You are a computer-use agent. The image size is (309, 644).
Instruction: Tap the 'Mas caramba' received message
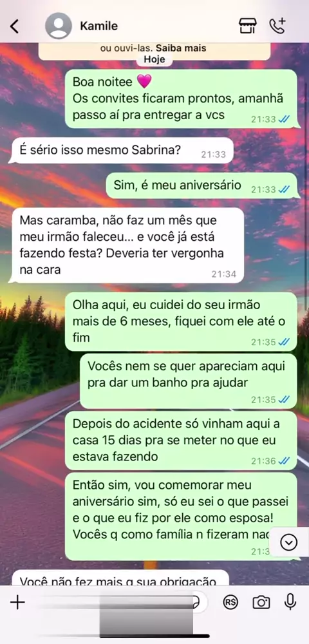(x=127, y=245)
